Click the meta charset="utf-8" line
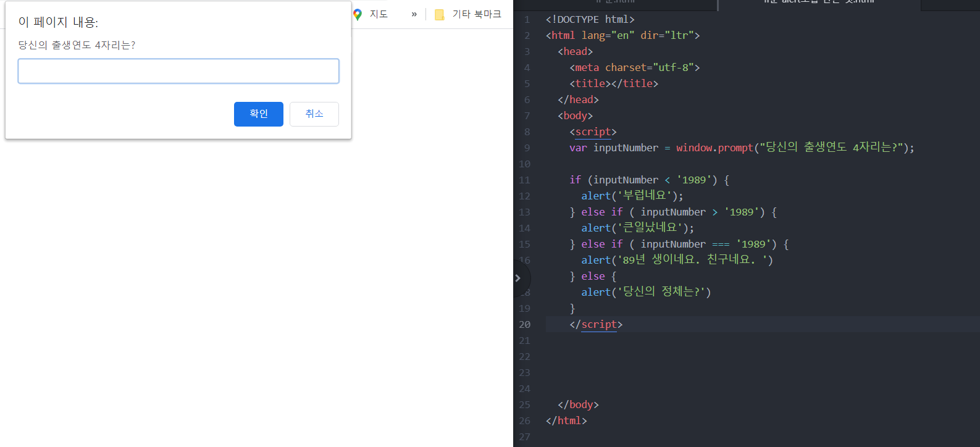980x447 pixels. pyautogui.click(x=634, y=68)
